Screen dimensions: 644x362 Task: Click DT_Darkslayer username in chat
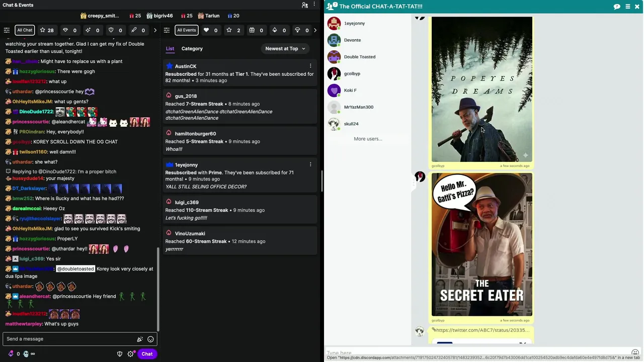coord(29,189)
